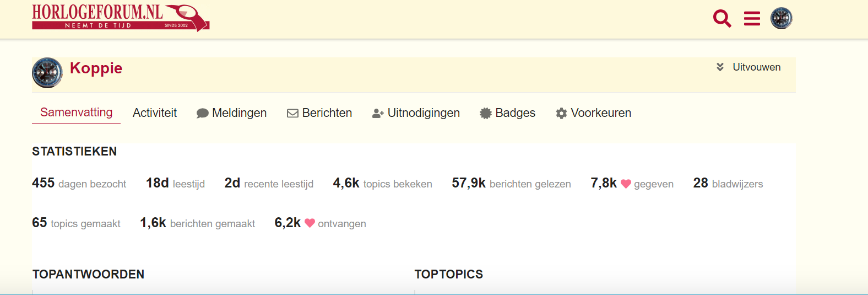Click the Horlogeforum.nl logo

pos(121,18)
